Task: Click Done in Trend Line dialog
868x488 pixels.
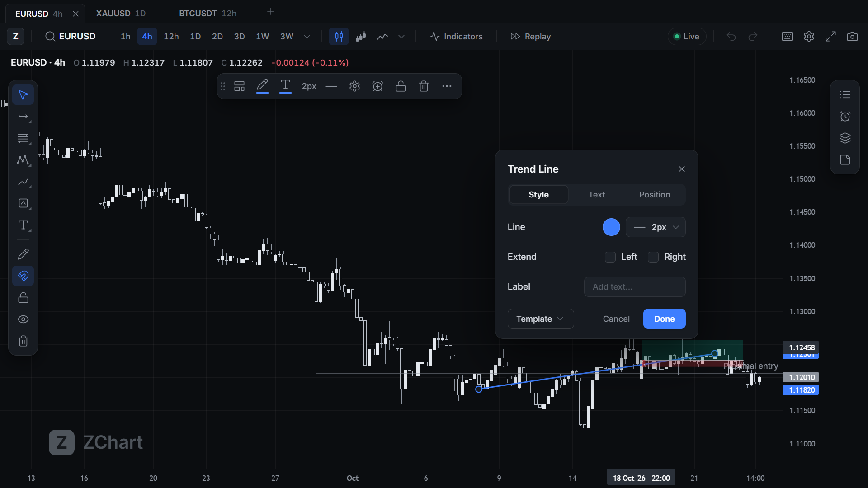Action: [x=664, y=319]
